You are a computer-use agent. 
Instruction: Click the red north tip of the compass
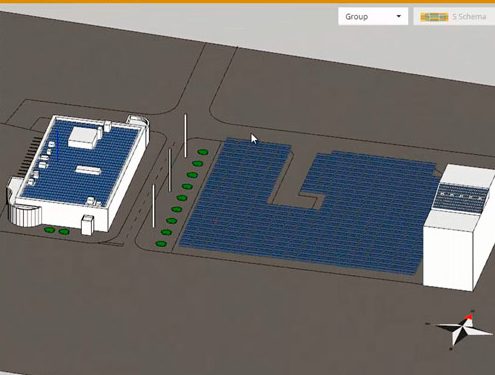coord(470,316)
